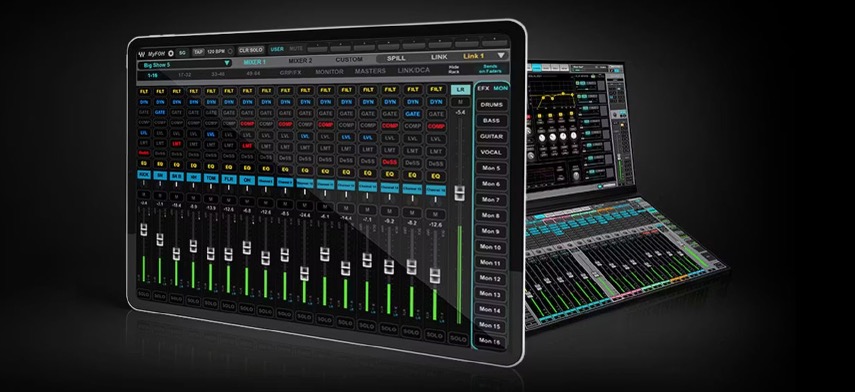Click Hide Rack
Image resolution: width=855 pixels, height=392 pixels.
pyautogui.click(x=454, y=70)
